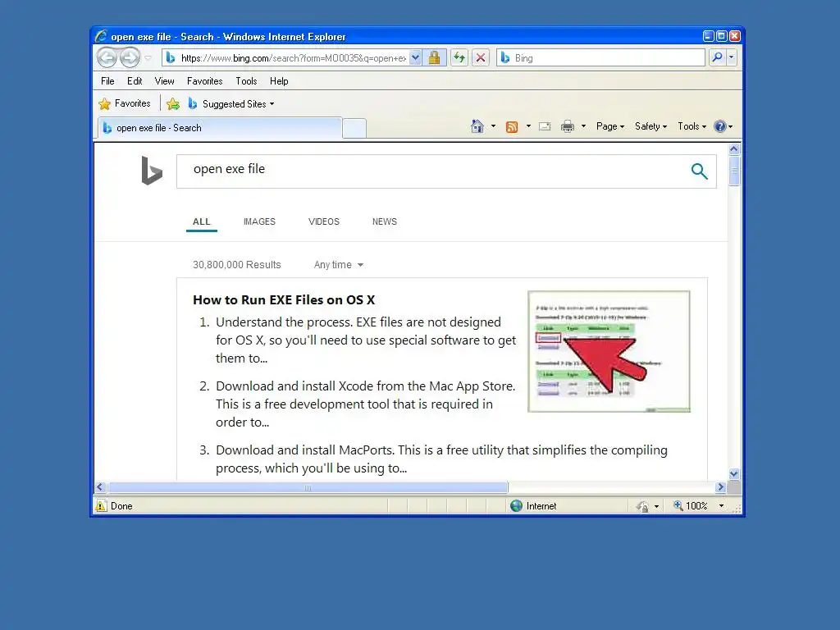
Task: Add page to Favorites bar icon
Action: [x=173, y=104]
